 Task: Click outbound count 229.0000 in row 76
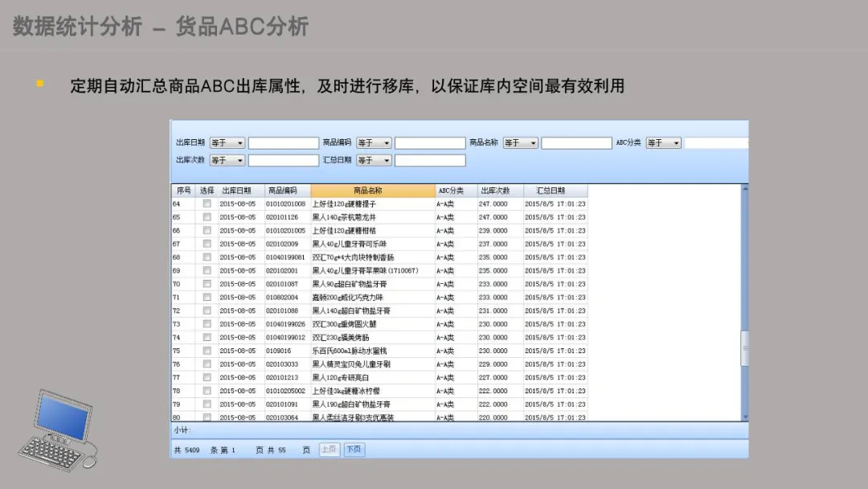pos(493,364)
